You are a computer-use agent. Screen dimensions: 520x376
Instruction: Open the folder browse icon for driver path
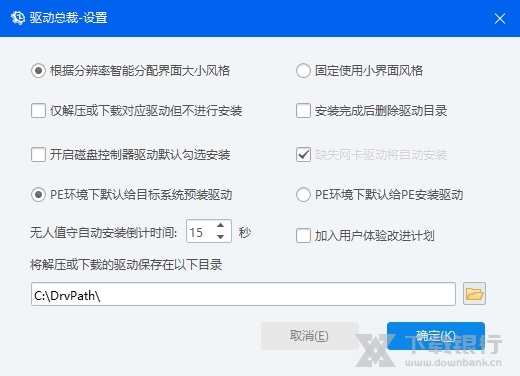[x=474, y=294]
